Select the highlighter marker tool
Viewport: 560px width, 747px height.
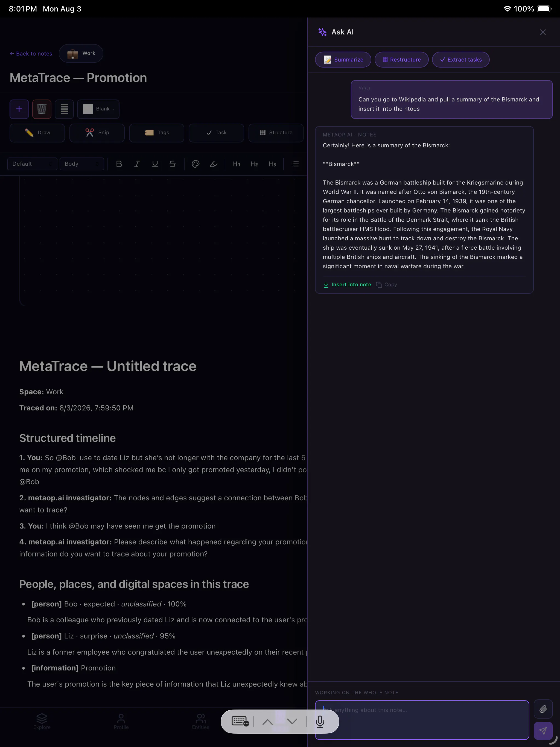(214, 164)
